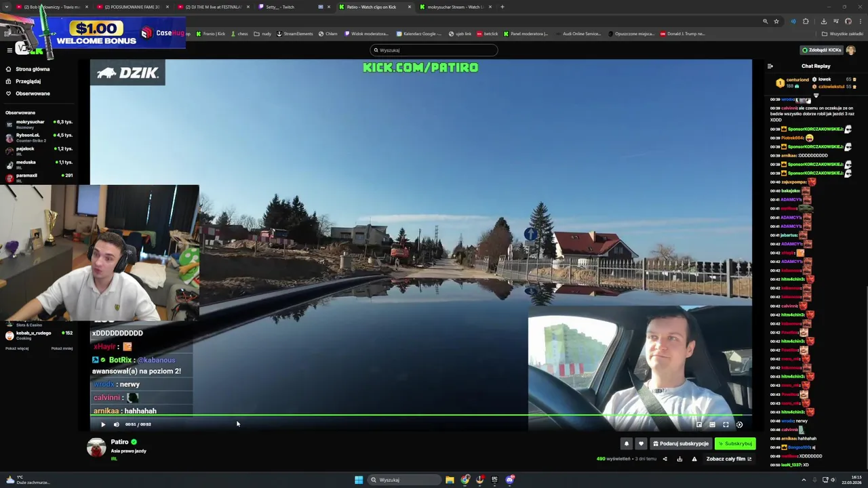This screenshot has width=868, height=488.
Task: Open the Patiro channel name link
Action: pyautogui.click(x=120, y=442)
